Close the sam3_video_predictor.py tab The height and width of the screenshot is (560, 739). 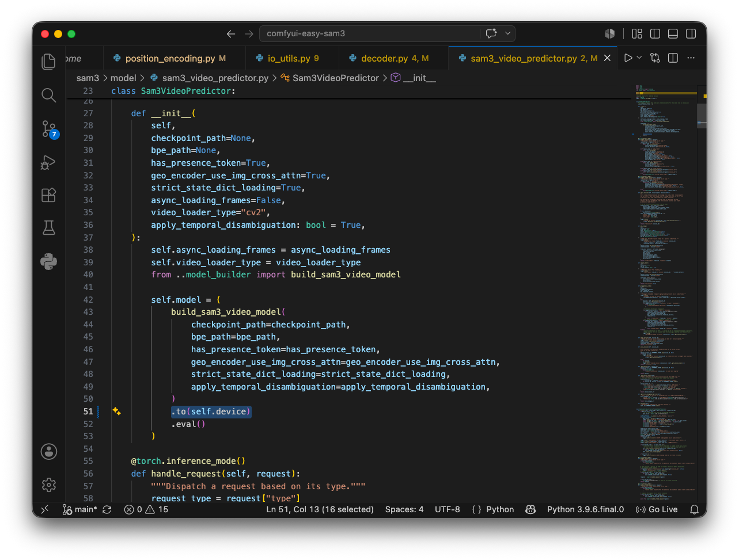pos(607,58)
